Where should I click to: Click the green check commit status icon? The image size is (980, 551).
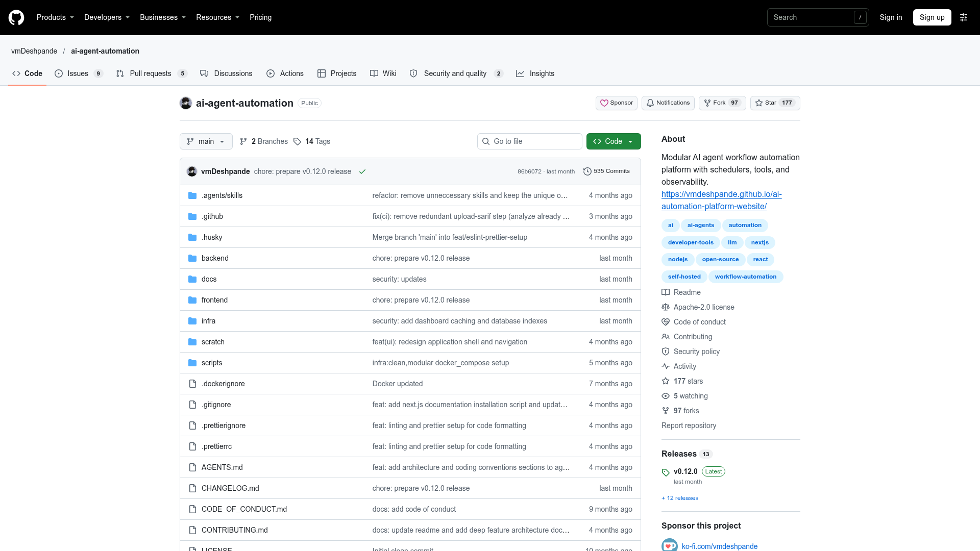(362, 171)
